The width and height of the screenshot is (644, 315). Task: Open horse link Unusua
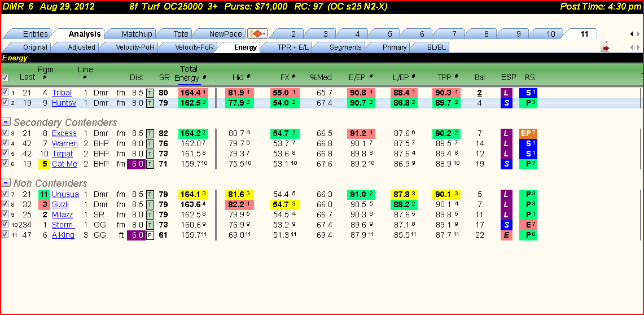tap(65, 194)
